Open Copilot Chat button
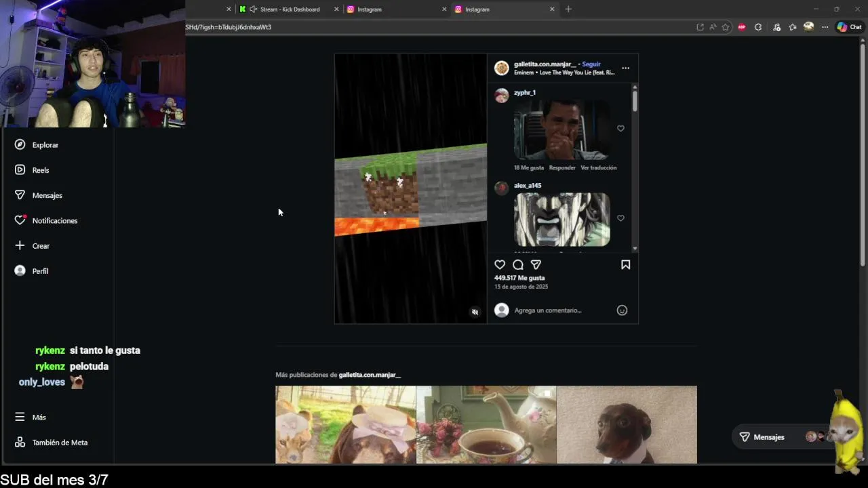The image size is (868, 488). (849, 27)
